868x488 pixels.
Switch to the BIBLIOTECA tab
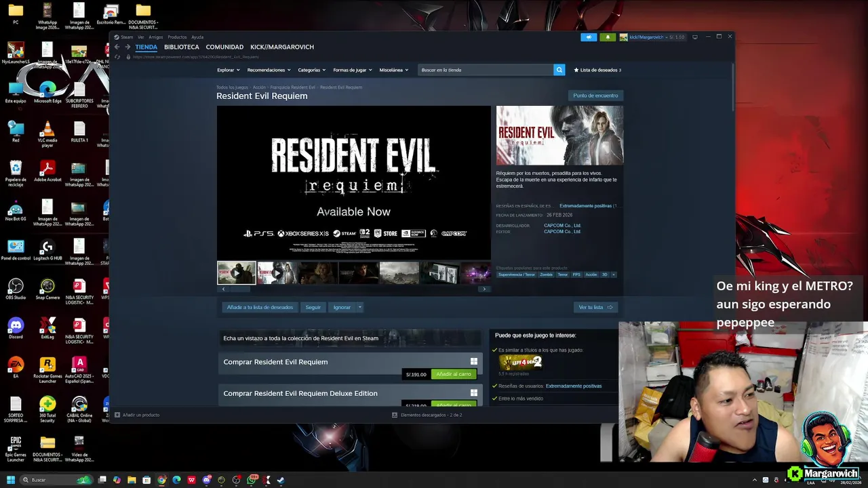coord(181,47)
